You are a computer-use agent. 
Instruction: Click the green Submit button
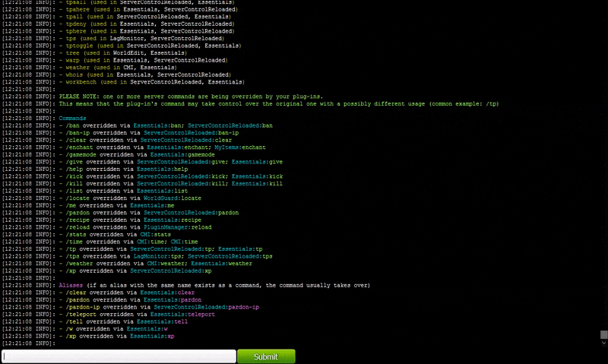point(265,356)
